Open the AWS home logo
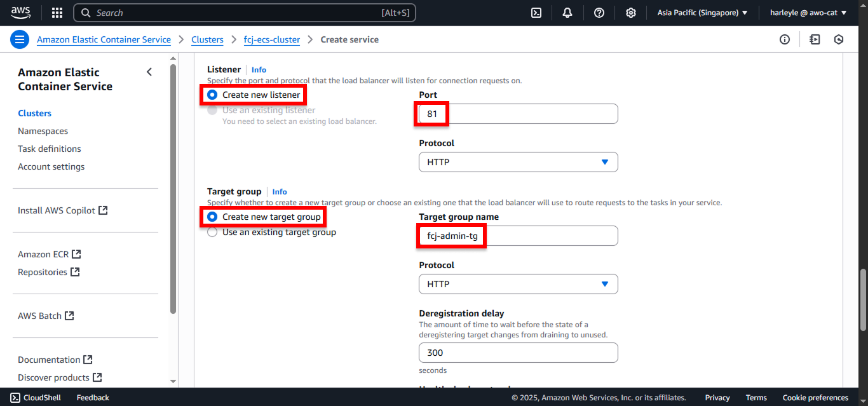Viewport: 868px width, 406px height. [20, 13]
